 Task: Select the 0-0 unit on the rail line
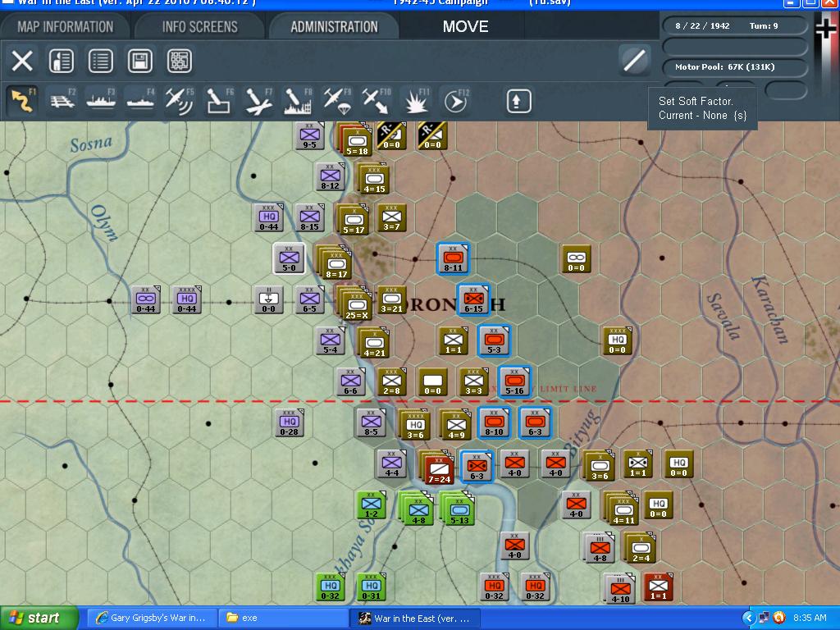pos(268,299)
